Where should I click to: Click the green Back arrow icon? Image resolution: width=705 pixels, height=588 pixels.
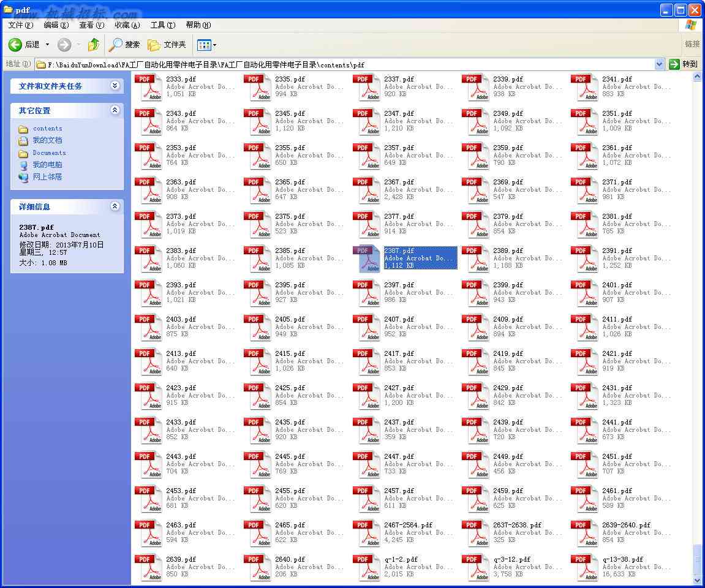[15, 45]
